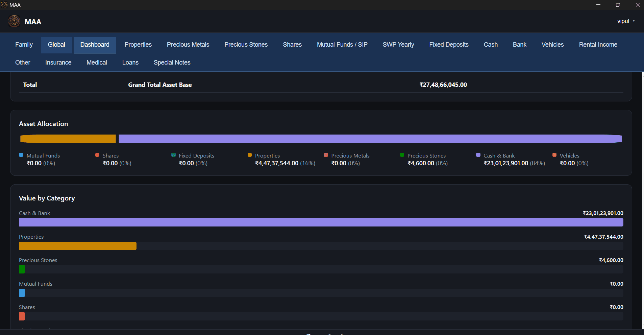This screenshot has width=644, height=335.
Task: Open the vipul user dropdown
Action: pos(626,21)
